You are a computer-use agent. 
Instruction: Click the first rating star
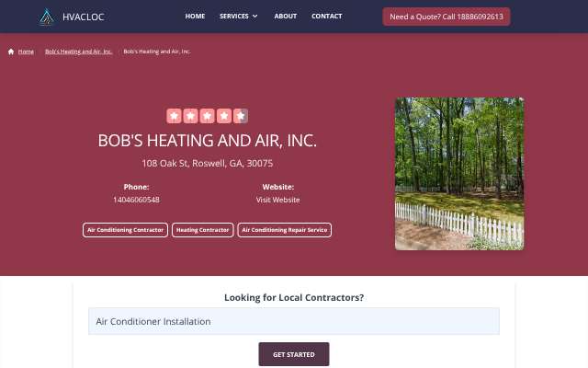[x=174, y=116]
